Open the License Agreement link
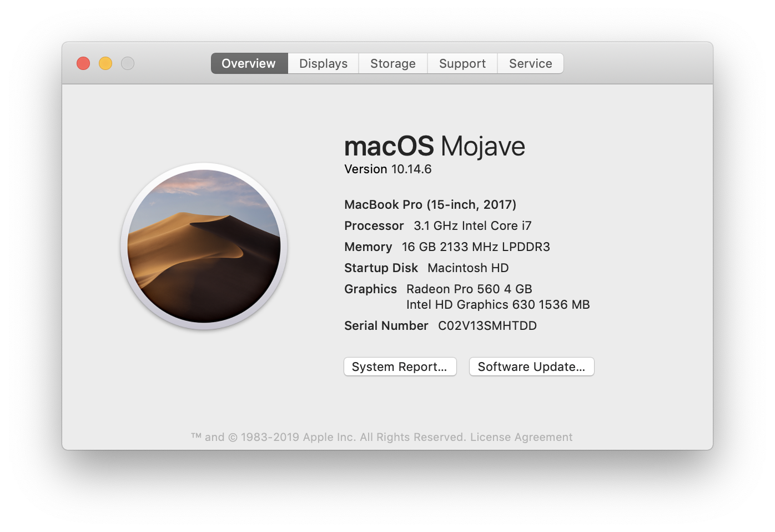This screenshot has height=532, width=775. (x=521, y=437)
